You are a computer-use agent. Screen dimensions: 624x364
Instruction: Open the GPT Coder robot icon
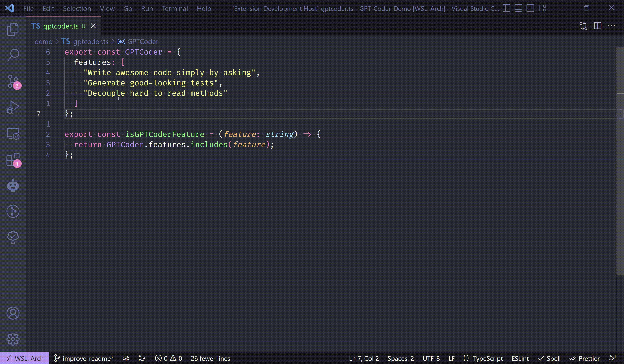[13, 185]
